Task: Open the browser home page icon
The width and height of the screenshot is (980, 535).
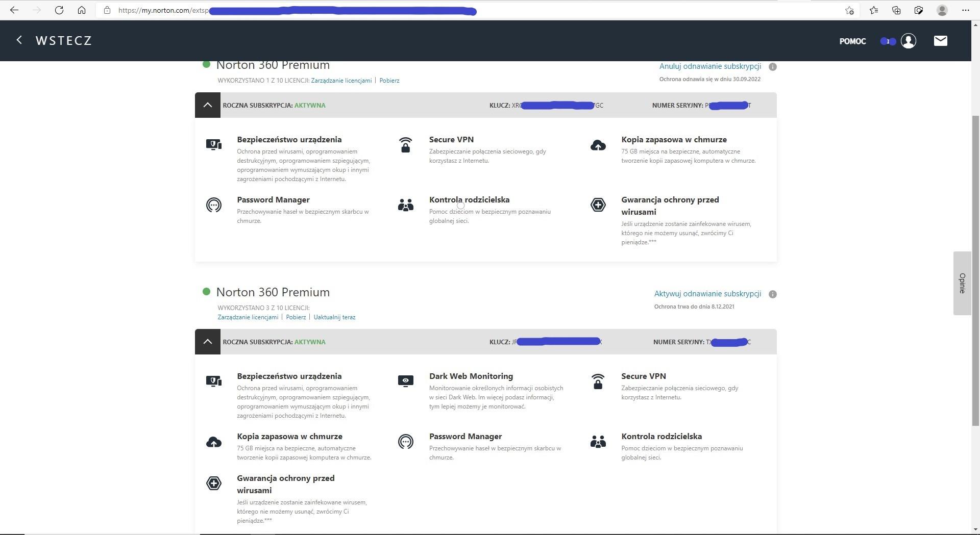Action: [82, 10]
